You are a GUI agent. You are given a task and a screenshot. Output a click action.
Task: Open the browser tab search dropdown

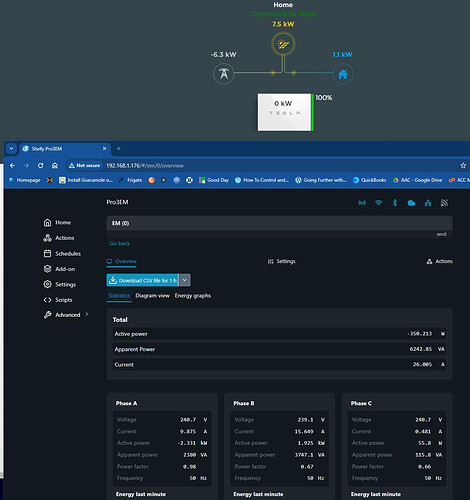(11, 149)
